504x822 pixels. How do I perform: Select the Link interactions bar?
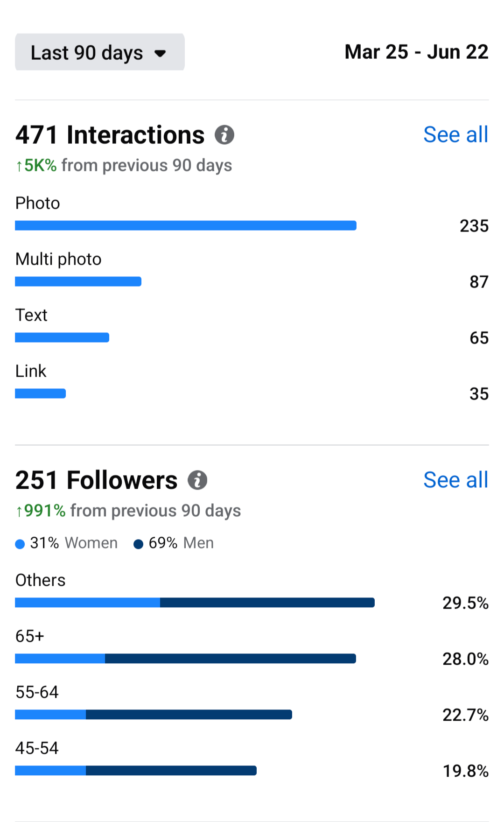[x=40, y=393]
